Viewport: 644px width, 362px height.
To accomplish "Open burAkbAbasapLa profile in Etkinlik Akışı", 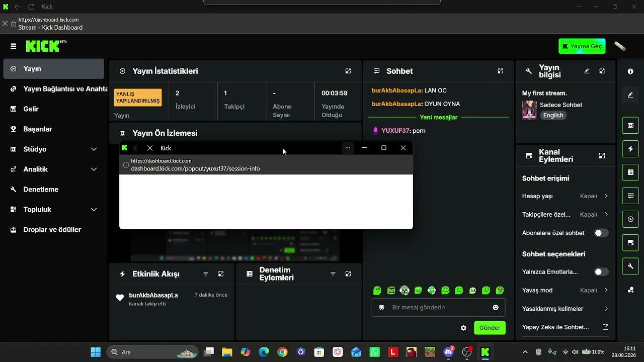I will coord(153,295).
